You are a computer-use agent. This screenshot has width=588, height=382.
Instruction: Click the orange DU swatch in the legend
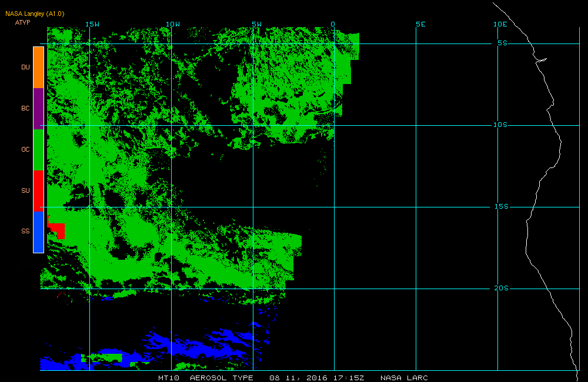[38, 67]
